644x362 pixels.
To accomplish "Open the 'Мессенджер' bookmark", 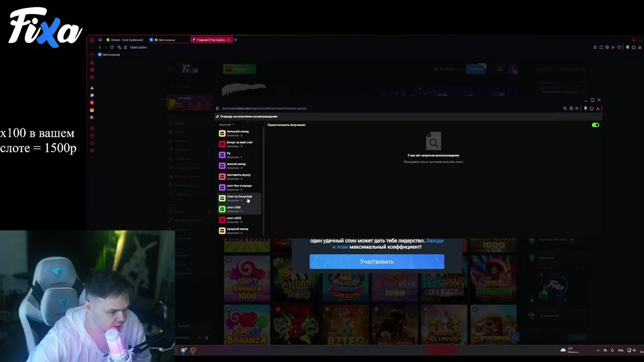I will click(109, 54).
